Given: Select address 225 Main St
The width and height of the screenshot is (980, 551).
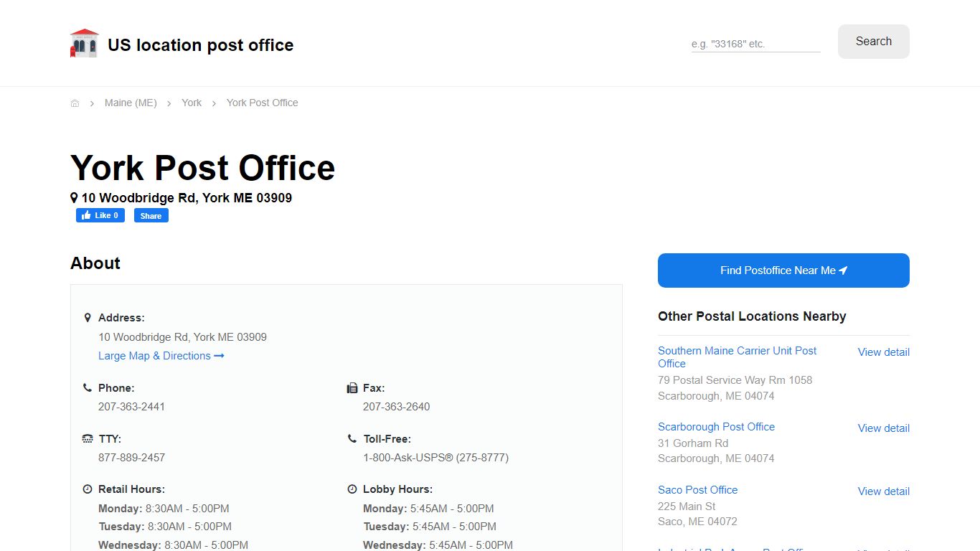Looking at the screenshot, I should [687, 507].
